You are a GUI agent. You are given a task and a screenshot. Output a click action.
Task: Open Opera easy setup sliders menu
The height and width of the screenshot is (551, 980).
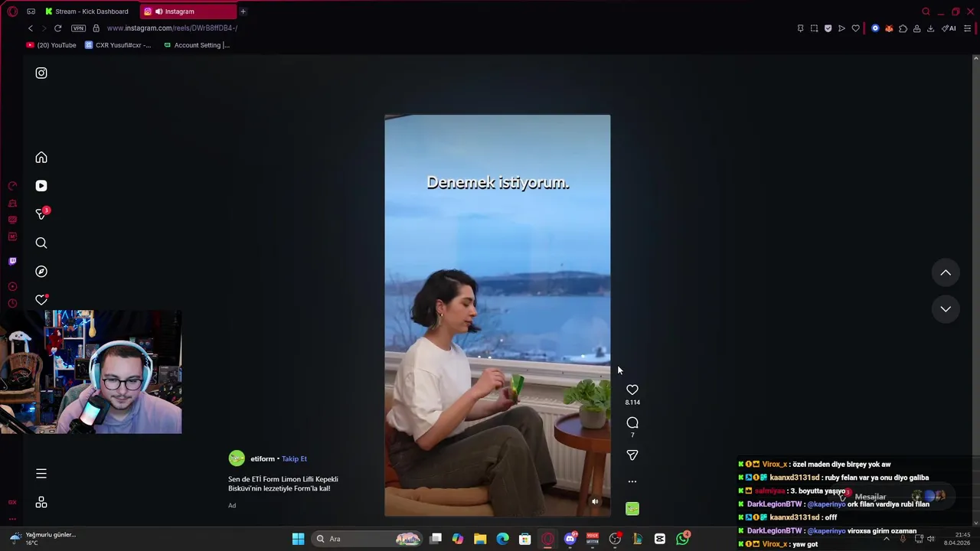pos(967,28)
